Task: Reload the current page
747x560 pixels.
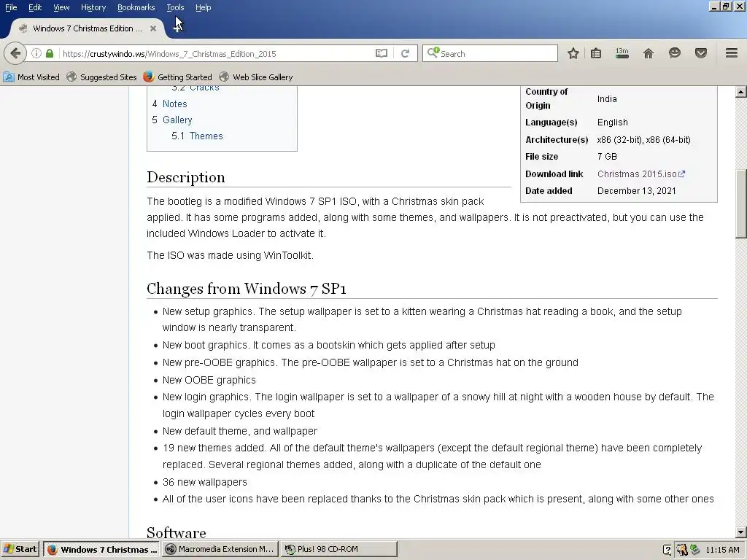Action: [x=406, y=53]
